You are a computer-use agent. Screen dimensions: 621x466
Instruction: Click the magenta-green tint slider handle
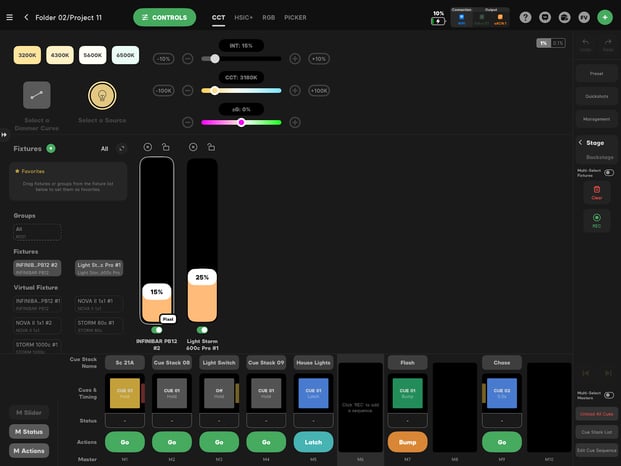point(241,122)
